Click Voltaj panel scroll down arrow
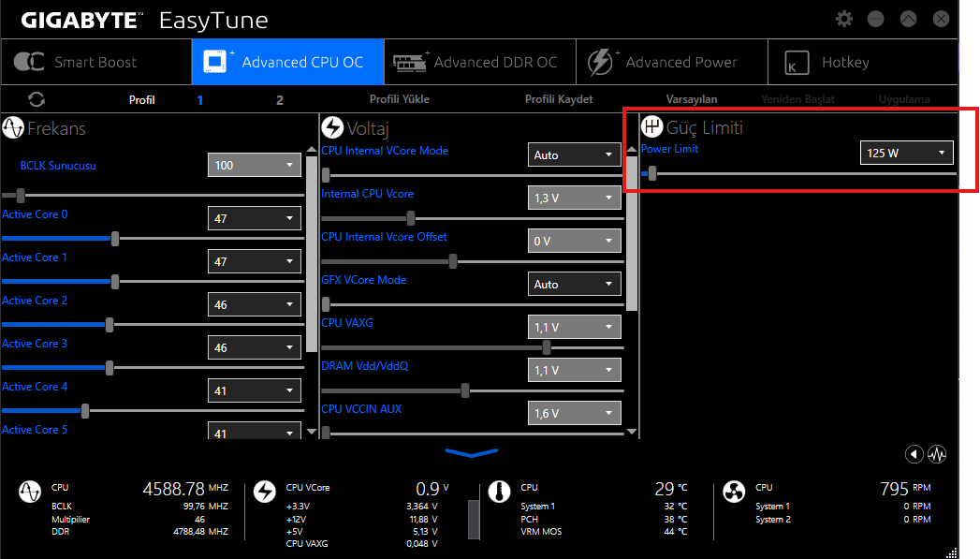Screen dimensions: 980x559 click(632, 431)
